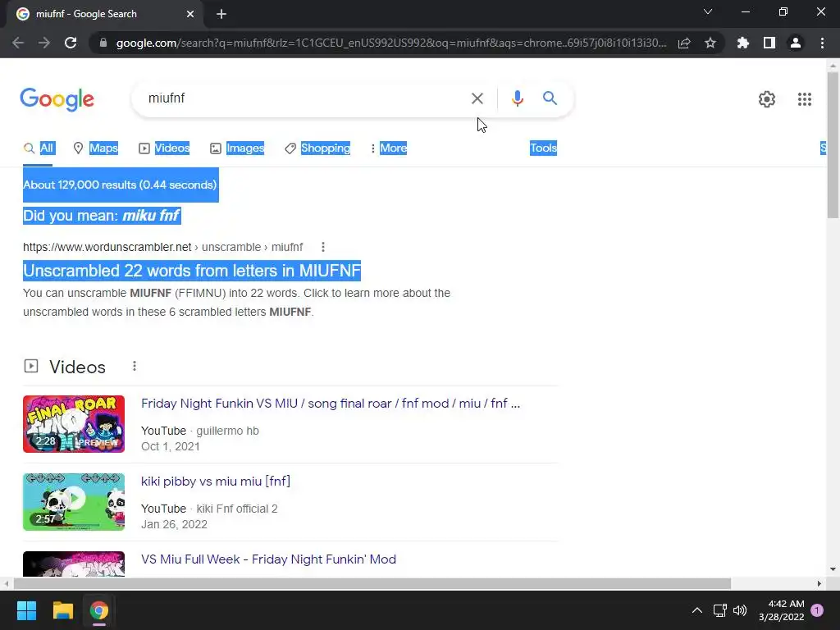Open the notification badge
This screenshot has width=840, height=630.
(x=817, y=610)
